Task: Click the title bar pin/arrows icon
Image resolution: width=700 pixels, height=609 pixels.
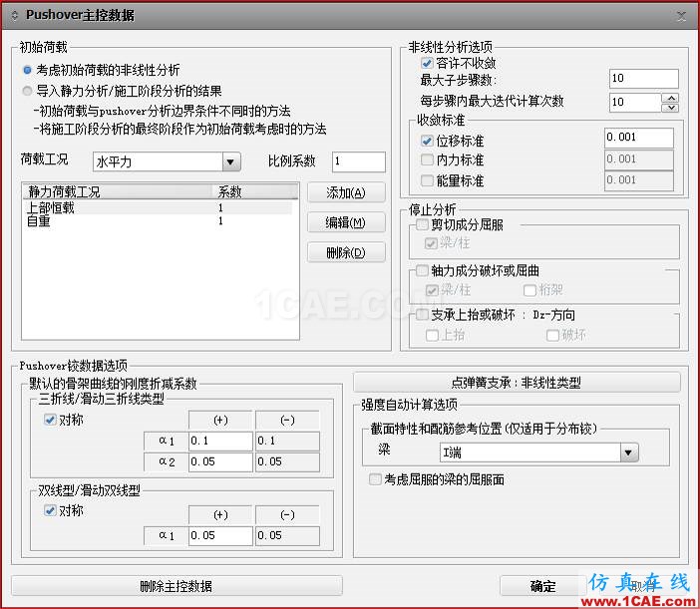Action: (x=14, y=16)
